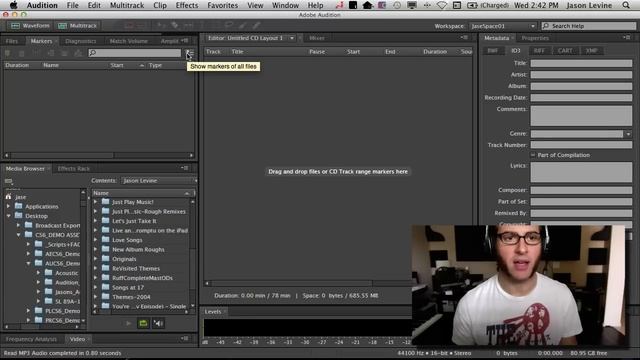
Task: Open the Multitrack menu
Action: click(127, 5)
